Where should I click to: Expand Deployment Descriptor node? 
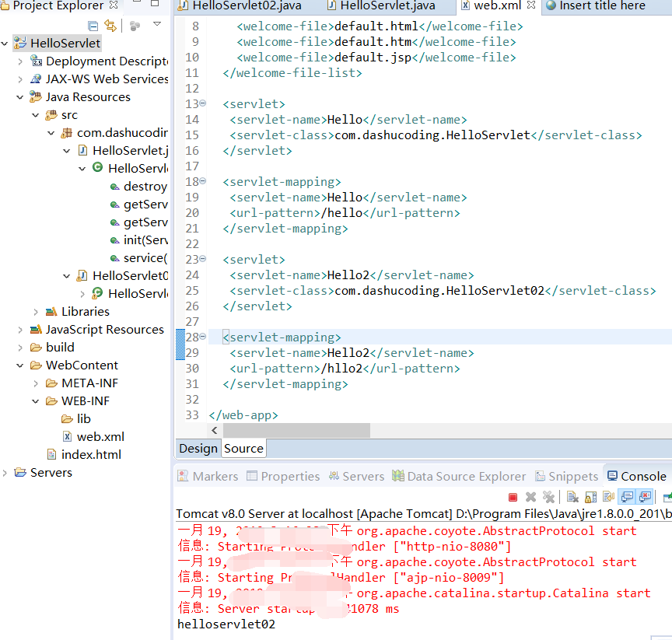click(x=20, y=61)
